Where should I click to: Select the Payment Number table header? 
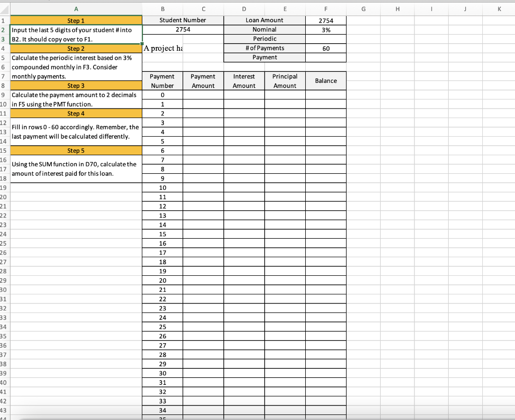pos(162,81)
